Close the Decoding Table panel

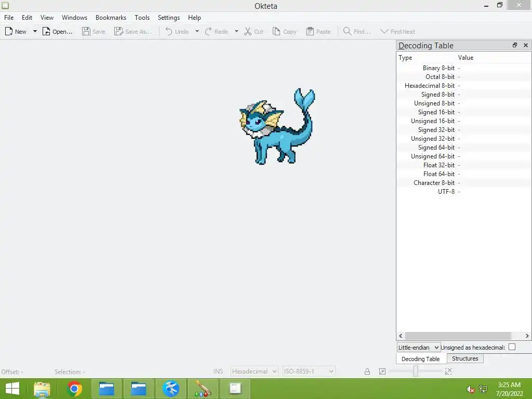526,45
